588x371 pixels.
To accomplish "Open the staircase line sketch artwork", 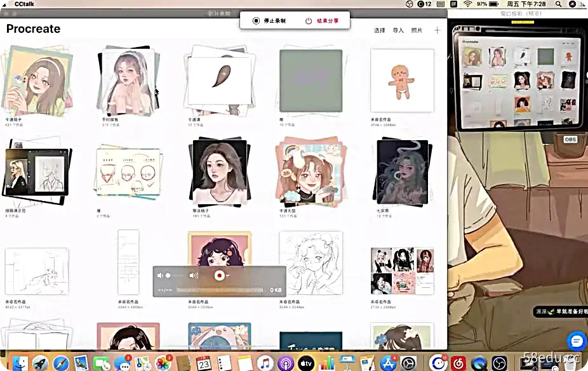I will pyautogui.click(x=37, y=271).
